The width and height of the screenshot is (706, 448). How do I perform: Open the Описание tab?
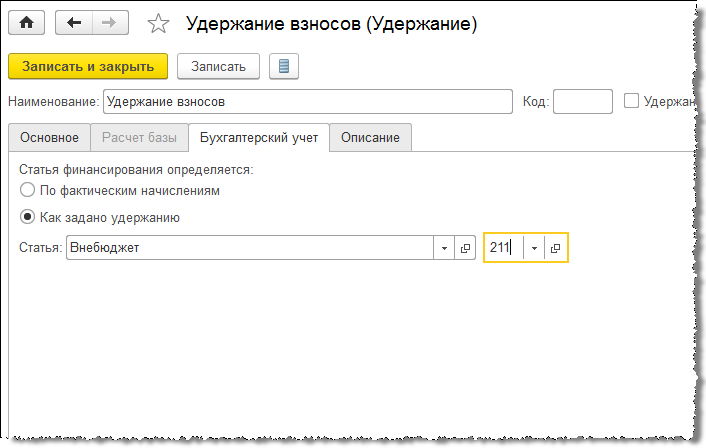coord(370,138)
